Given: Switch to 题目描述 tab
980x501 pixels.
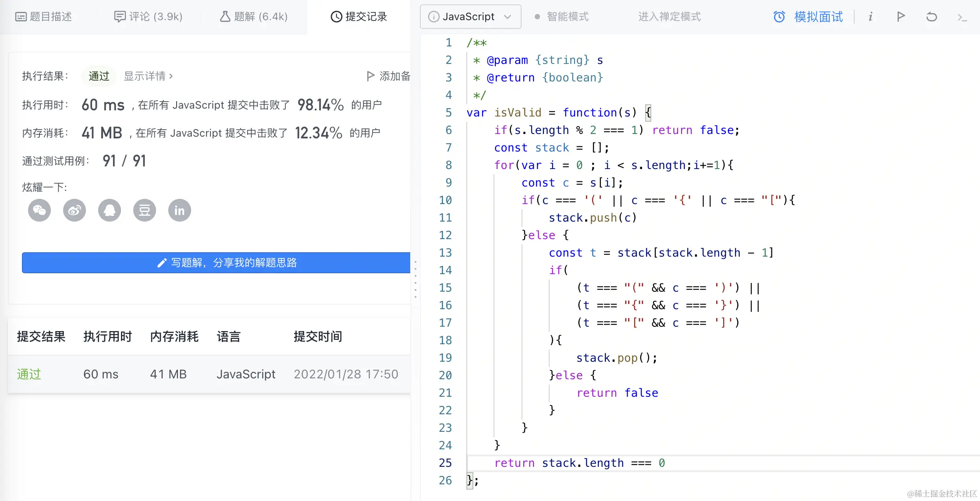Looking at the screenshot, I should (44, 17).
